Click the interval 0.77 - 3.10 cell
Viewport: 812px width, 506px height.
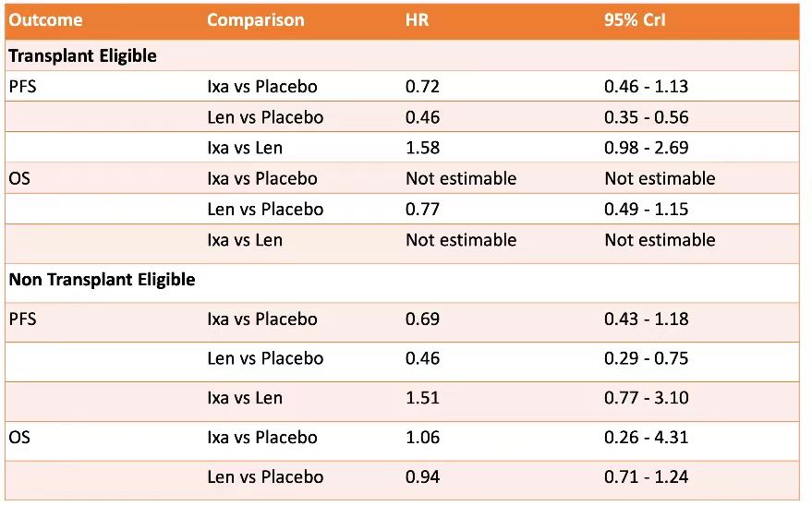pyautogui.click(x=647, y=398)
